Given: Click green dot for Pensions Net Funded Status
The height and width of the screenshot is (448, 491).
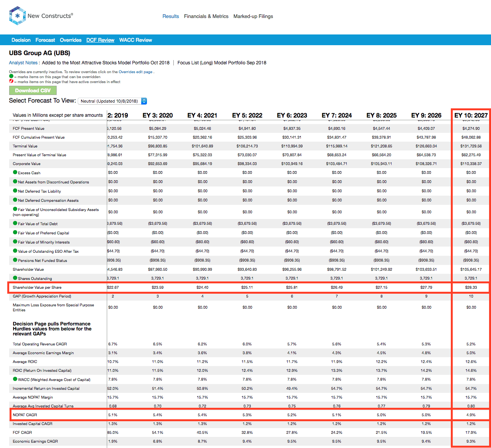Looking at the screenshot, I should [x=15, y=260].
